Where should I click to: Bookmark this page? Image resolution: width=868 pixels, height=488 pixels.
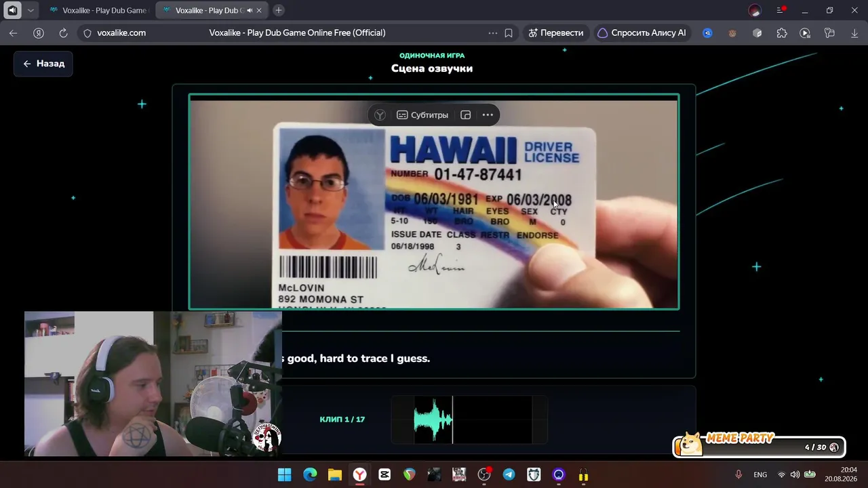click(x=509, y=33)
